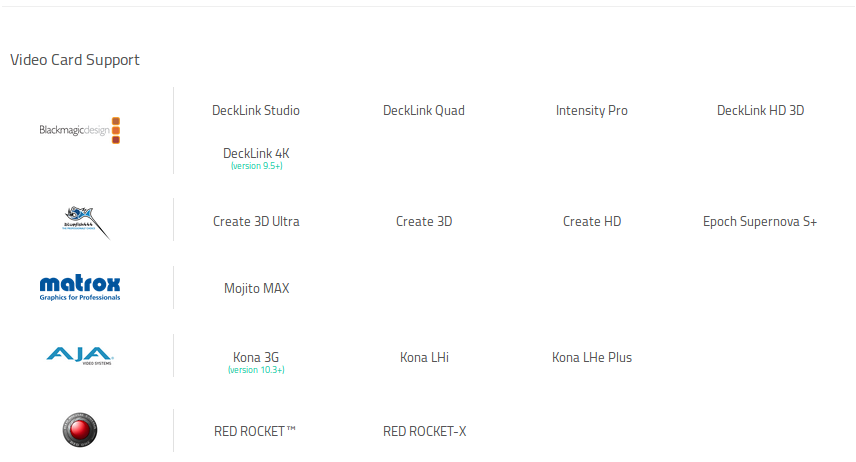The image size is (856, 462).
Task: Click the RED camera logo
Action: [80, 431]
